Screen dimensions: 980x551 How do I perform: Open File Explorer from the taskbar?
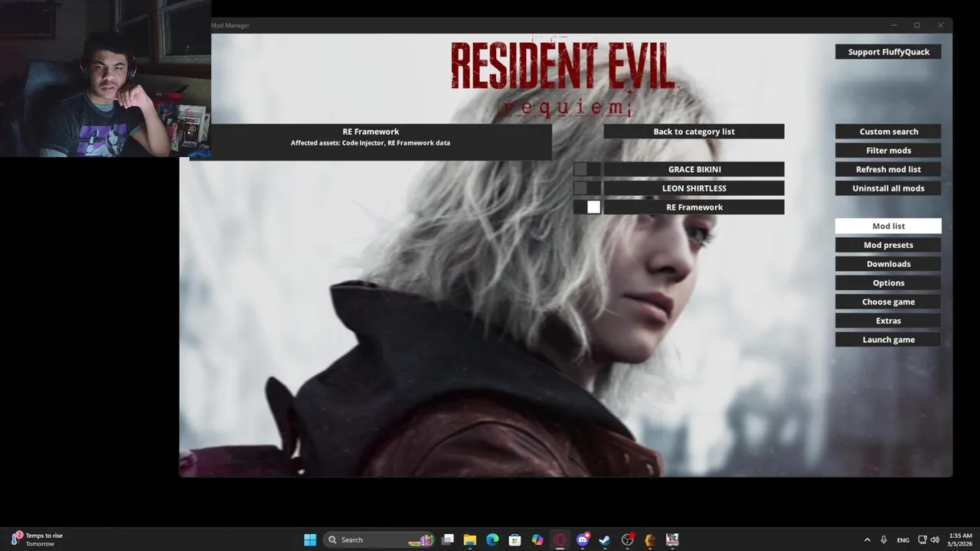click(x=470, y=540)
